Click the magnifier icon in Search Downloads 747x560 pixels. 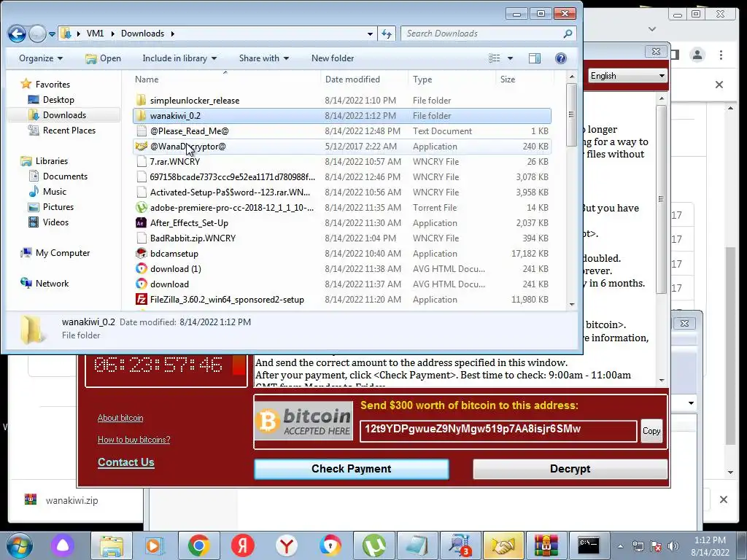[x=568, y=34]
